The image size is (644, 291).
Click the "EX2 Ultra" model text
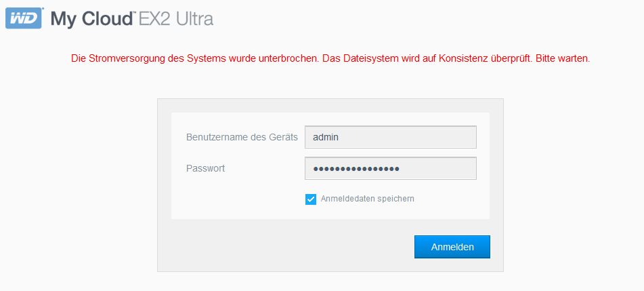(x=176, y=19)
